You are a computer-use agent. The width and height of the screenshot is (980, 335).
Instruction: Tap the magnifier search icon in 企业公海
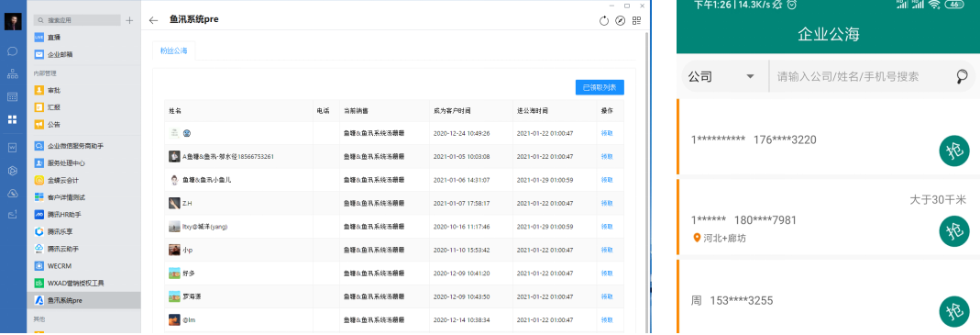[x=963, y=76]
